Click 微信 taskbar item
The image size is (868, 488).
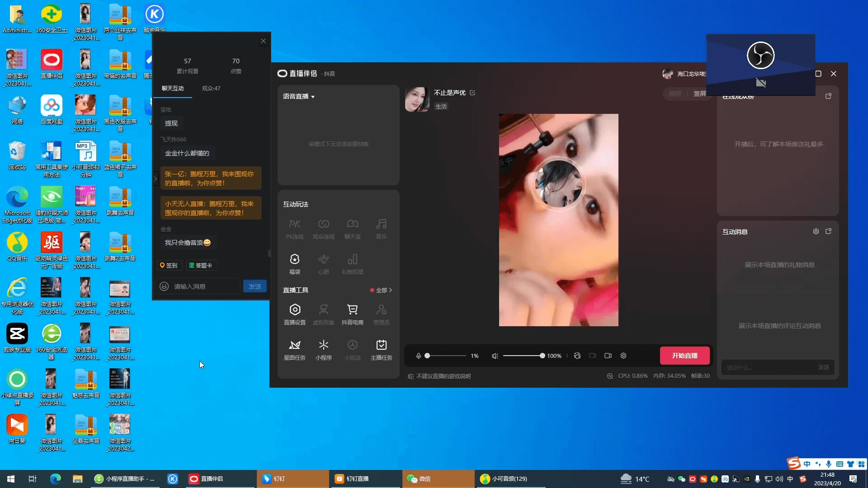(x=438, y=479)
